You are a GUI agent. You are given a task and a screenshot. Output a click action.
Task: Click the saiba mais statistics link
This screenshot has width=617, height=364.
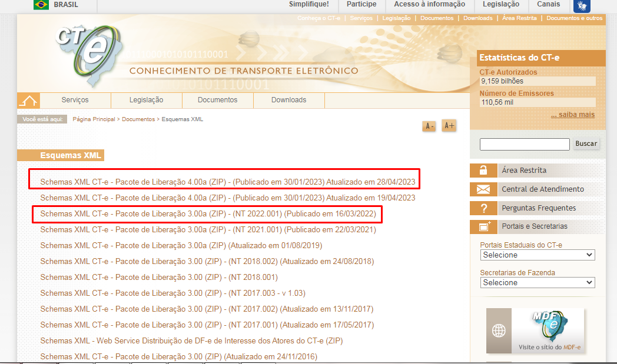pyautogui.click(x=573, y=115)
